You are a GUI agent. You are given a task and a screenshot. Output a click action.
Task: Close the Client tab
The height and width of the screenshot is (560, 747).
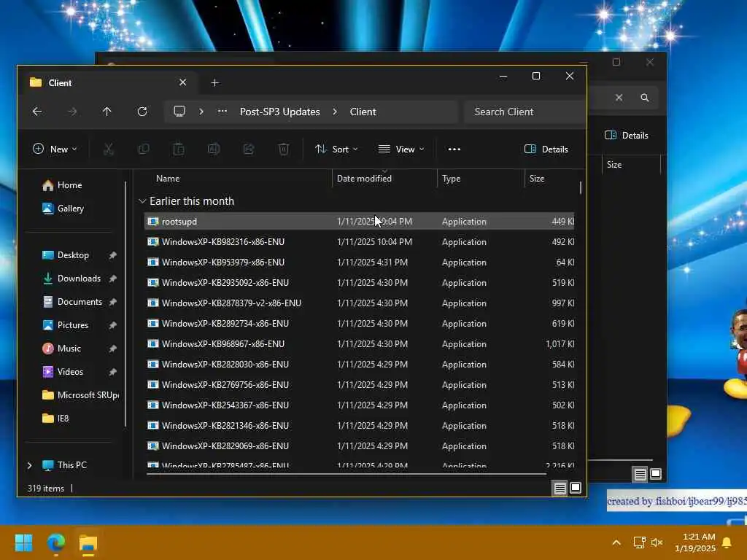(x=182, y=83)
